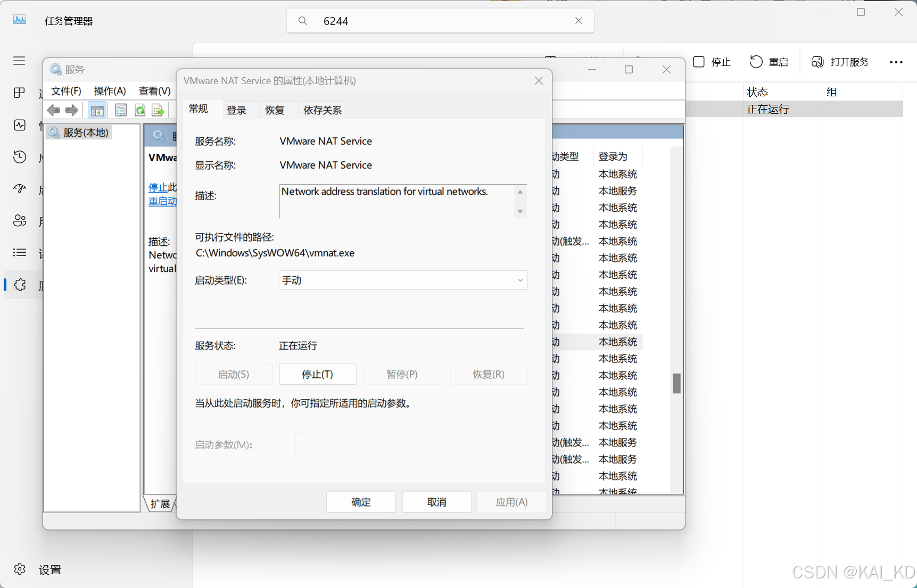Click the 取消 button
Screen dimensions: 917x588
coord(437,502)
